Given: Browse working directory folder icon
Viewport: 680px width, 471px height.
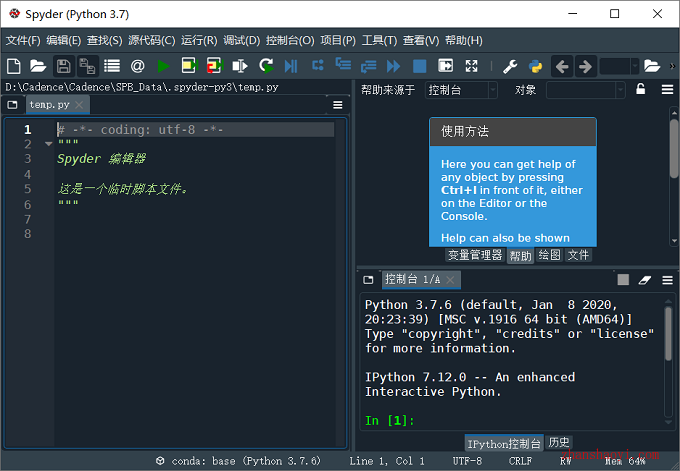Looking at the screenshot, I should point(651,66).
